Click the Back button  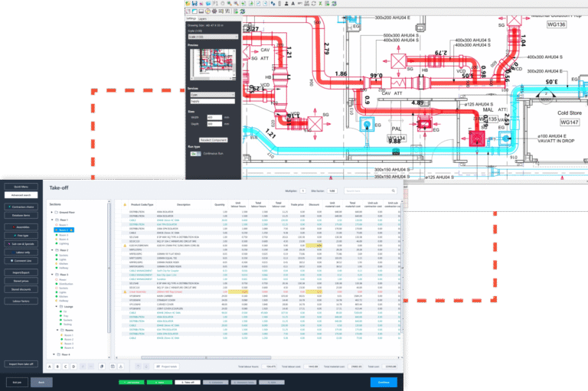[x=41, y=382]
